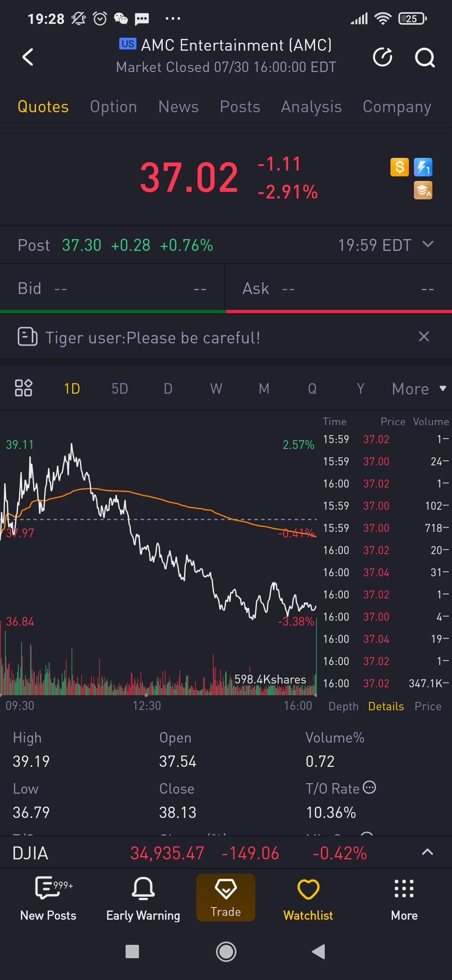452x980 pixels.
Task: Expand the DJIA index bar
Action: pos(427,852)
